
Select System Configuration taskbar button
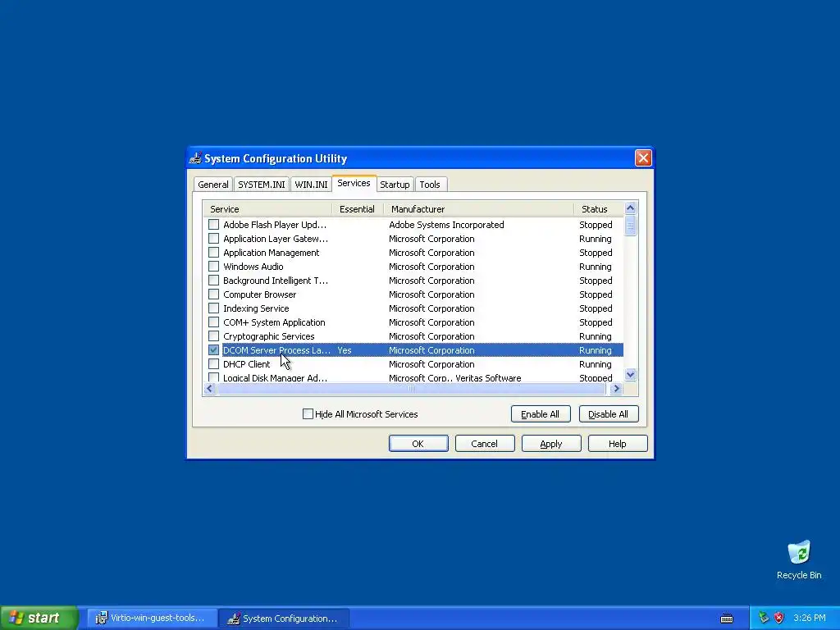click(x=284, y=619)
